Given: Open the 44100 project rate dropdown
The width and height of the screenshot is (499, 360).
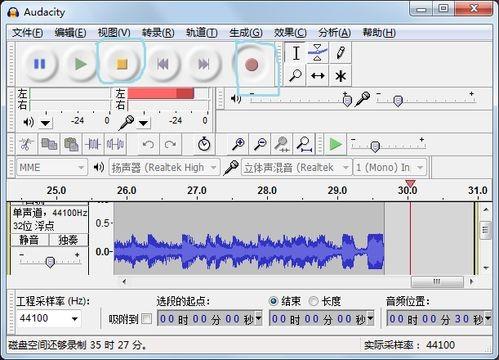Looking at the screenshot, I should click(x=48, y=318).
